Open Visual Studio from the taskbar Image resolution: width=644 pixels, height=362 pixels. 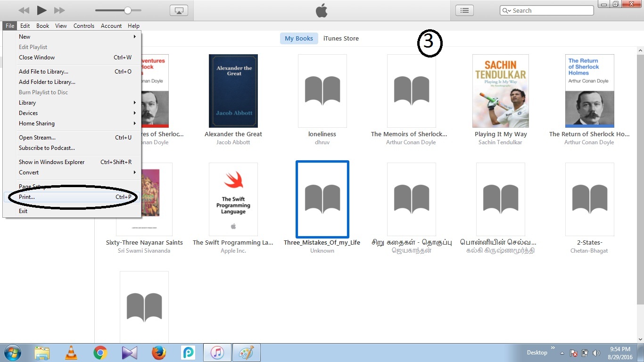pos(129,353)
